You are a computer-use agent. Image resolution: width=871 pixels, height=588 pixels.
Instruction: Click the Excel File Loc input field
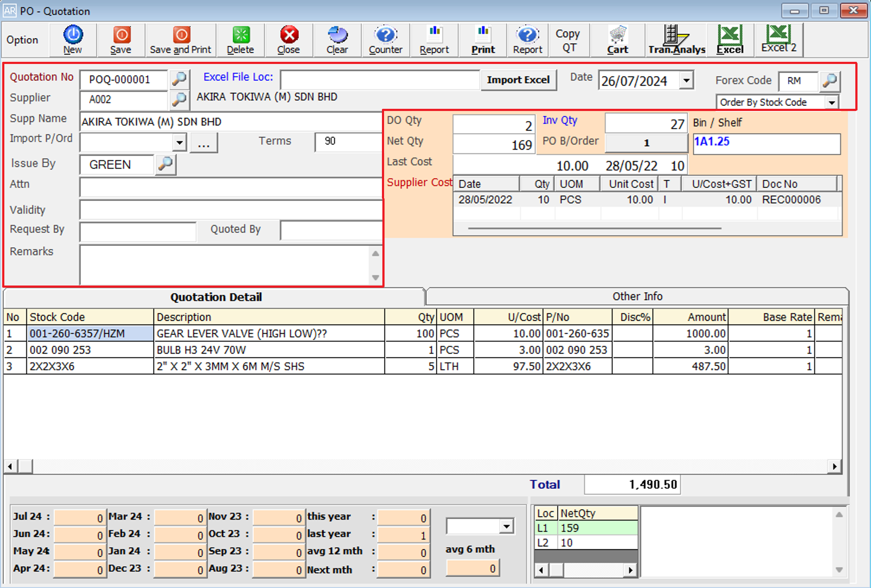[380, 80]
